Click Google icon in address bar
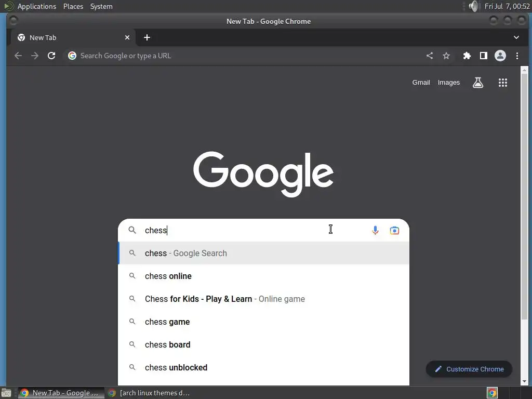This screenshot has width=532, height=399. 72,56
